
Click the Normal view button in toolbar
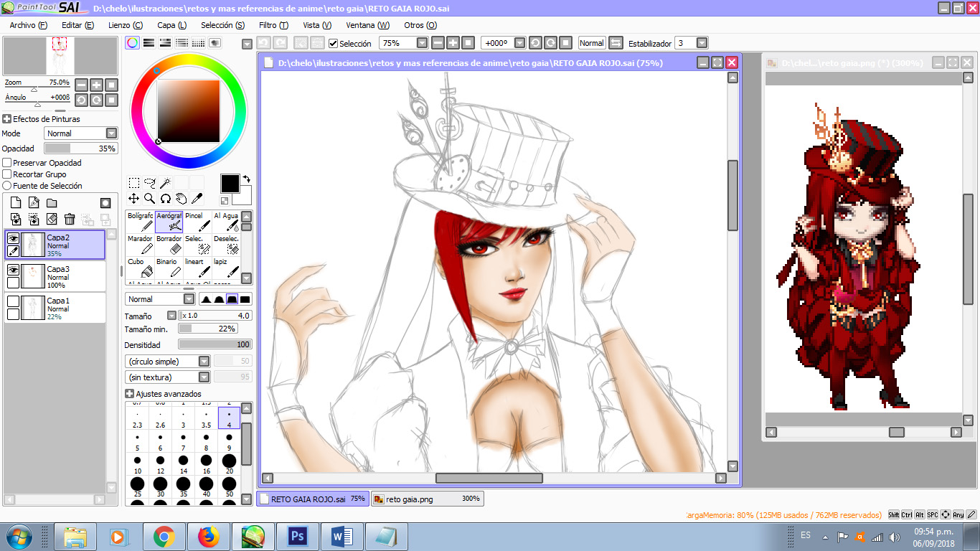point(592,43)
